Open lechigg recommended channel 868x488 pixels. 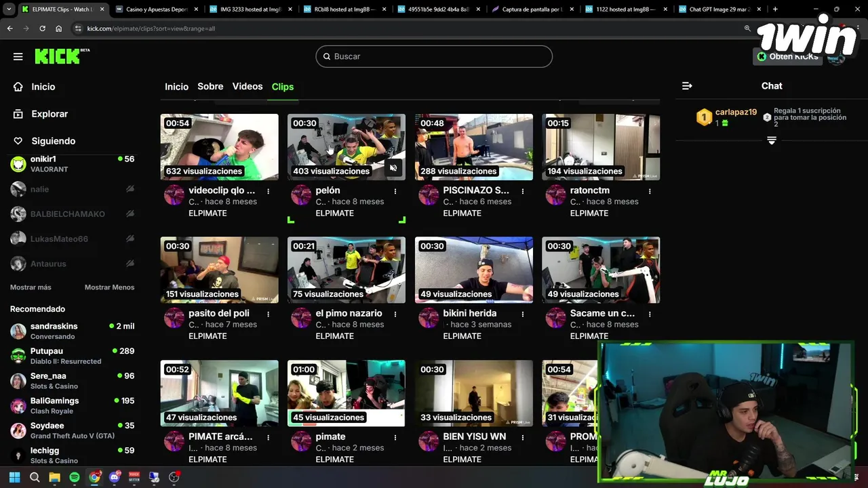click(x=72, y=455)
